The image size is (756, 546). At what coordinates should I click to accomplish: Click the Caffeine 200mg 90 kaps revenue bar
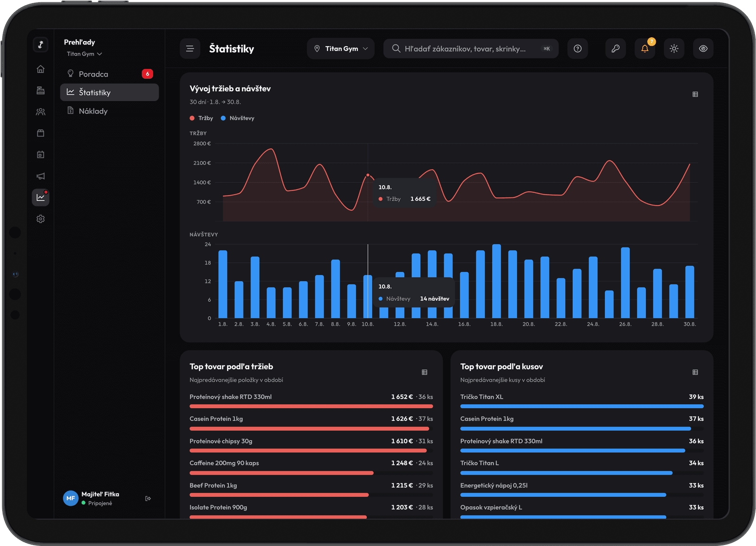[282, 473]
